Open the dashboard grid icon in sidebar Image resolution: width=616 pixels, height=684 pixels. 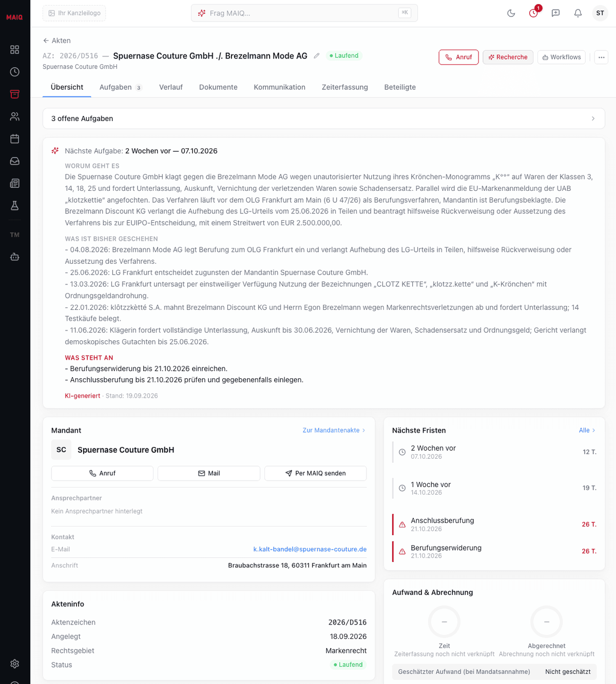[15, 50]
